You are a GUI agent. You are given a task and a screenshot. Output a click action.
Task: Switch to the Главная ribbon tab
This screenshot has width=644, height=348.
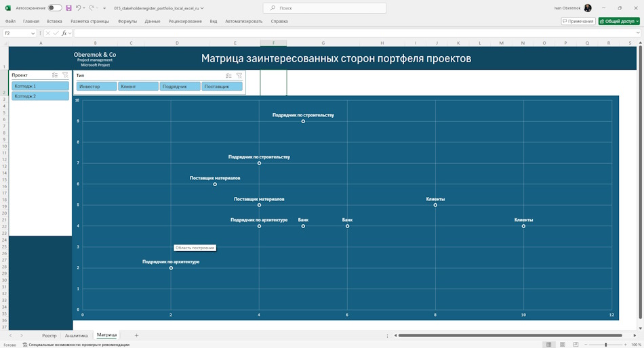point(31,22)
